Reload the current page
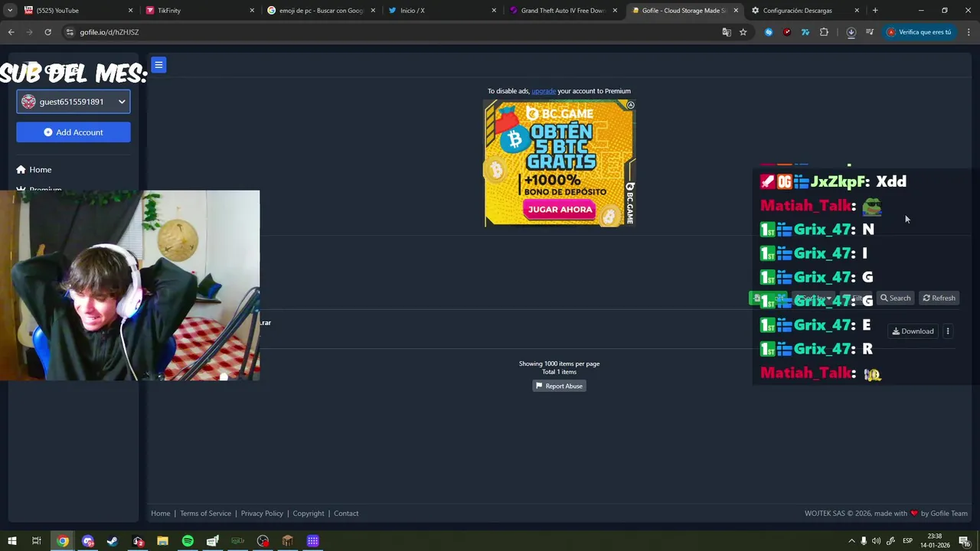This screenshot has width=980, height=551. (x=47, y=32)
